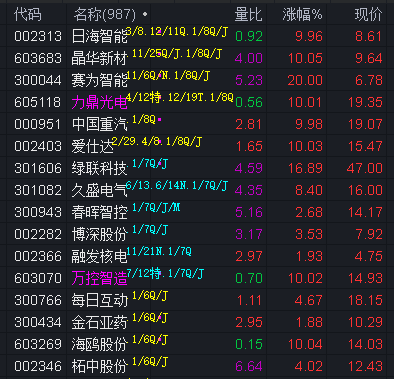Open the magenta 力鼎光电 name
Viewport: 394px width, 379px height.
tap(100, 102)
